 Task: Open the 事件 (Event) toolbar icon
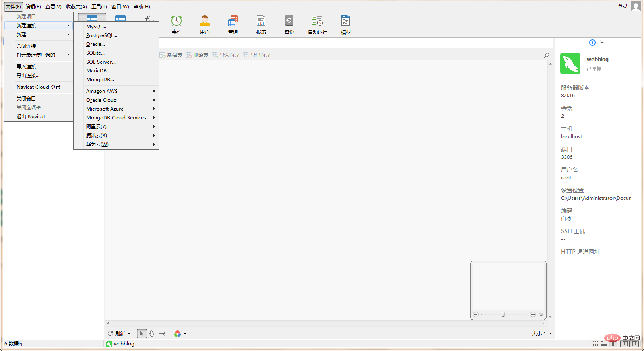pos(176,25)
